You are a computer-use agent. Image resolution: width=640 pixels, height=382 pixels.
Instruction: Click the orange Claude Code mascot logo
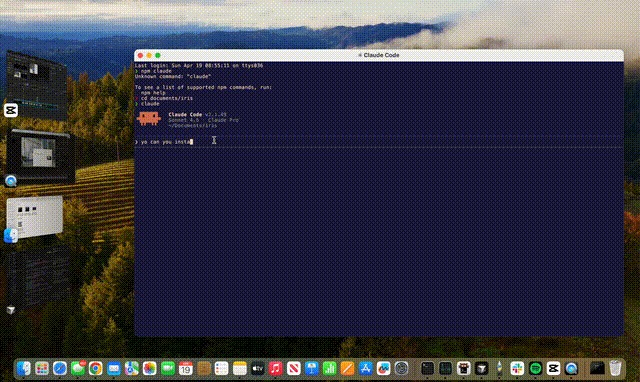pos(149,119)
